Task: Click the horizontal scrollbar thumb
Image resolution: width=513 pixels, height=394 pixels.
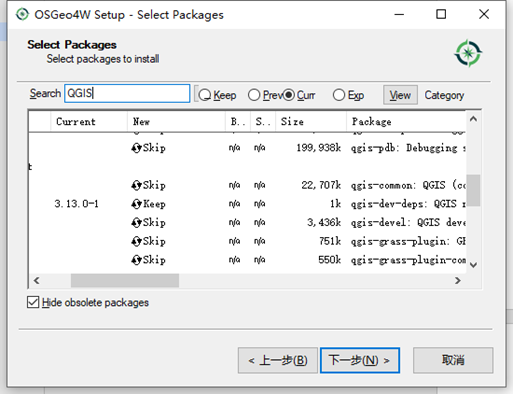Action: coord(125,281)
